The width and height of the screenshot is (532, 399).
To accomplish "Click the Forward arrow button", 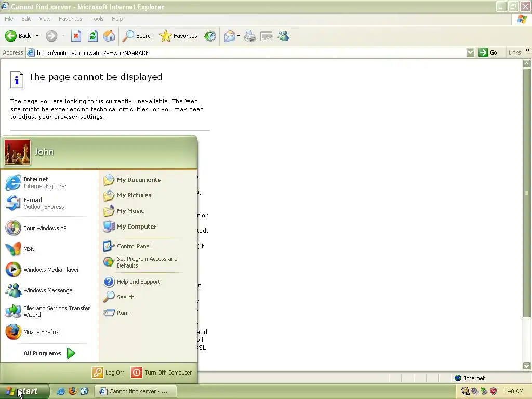I will [x=51, y=36].
